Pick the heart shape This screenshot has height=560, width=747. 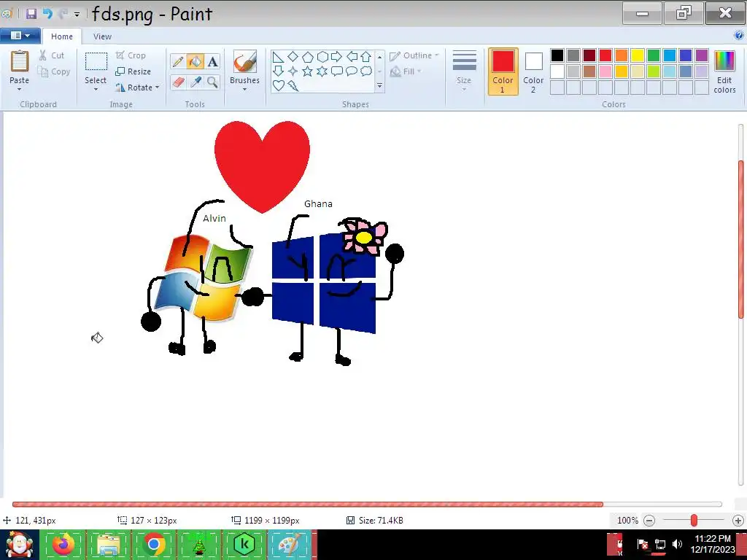click(x=278, y=86)
